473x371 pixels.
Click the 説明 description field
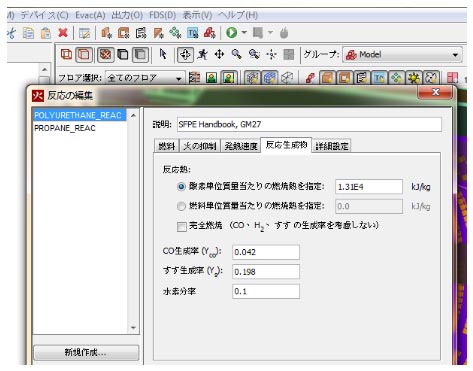click(x=309, y=124)
